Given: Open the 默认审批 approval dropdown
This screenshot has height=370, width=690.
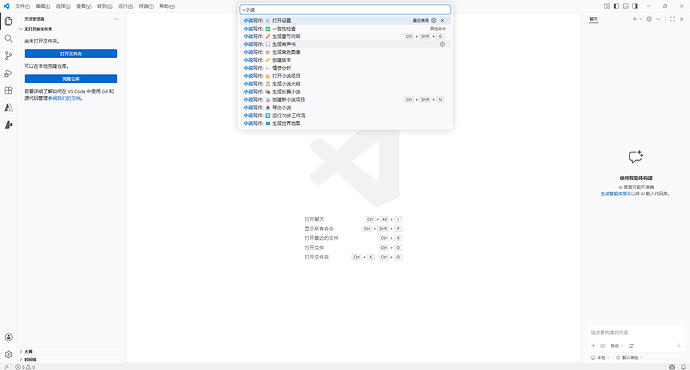Looking at the screenshot, I should (630, 358).
